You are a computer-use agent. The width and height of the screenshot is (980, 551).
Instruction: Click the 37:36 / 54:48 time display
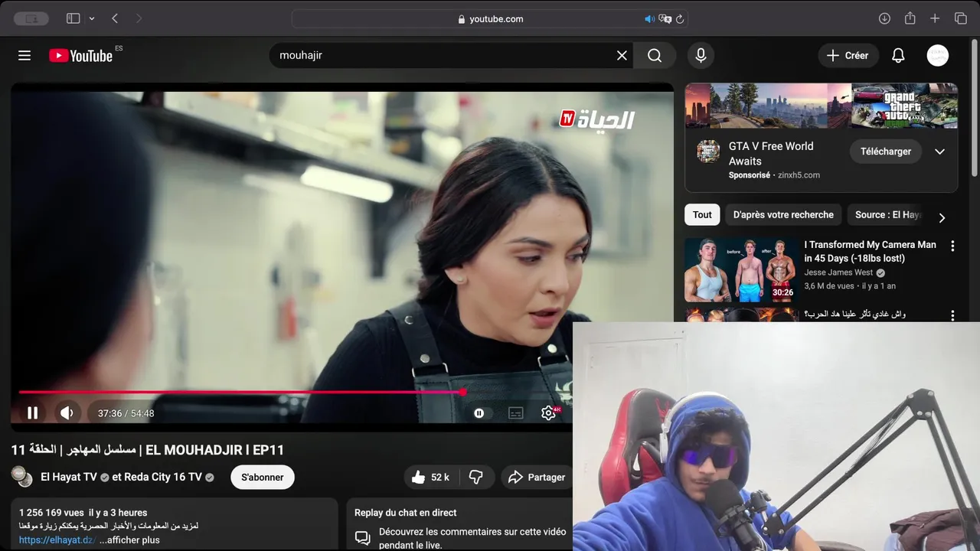point(126,413)
